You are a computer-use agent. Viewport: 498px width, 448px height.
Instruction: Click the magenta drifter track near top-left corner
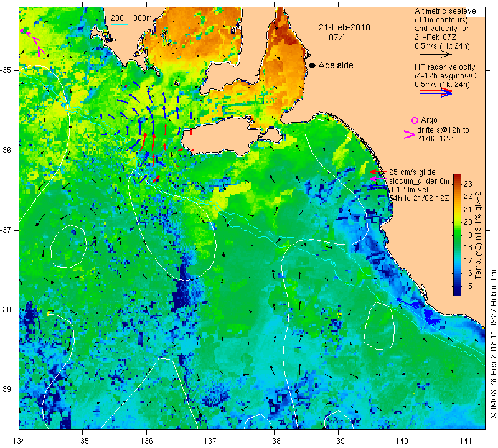tap(33, 42)
